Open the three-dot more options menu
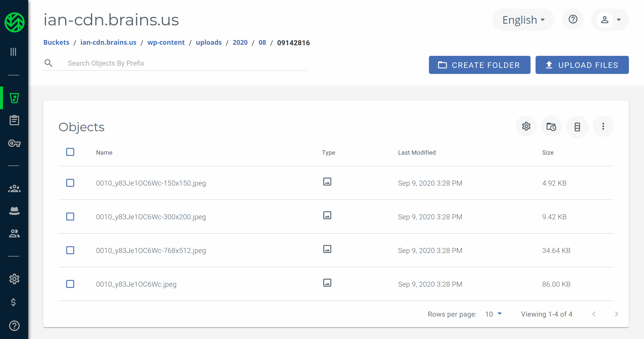 pos(603,126)
